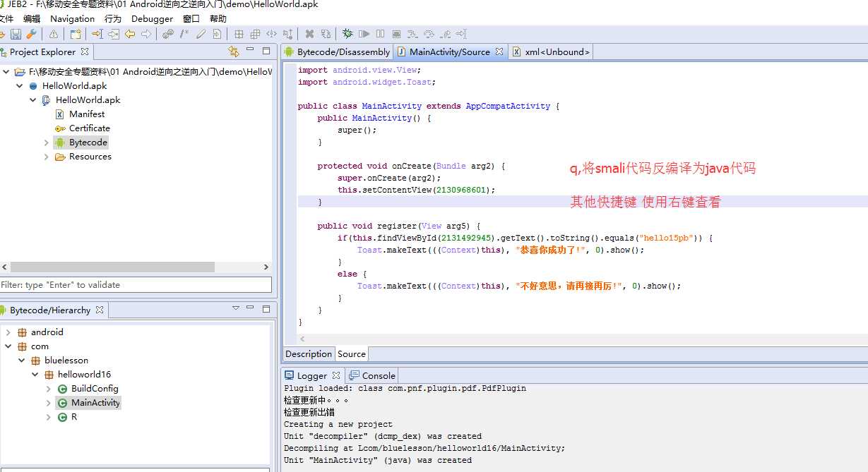Click the link-with-editor icon in Project Explorer
Screen dimensions: 868x472
click(x=234, y=52)
